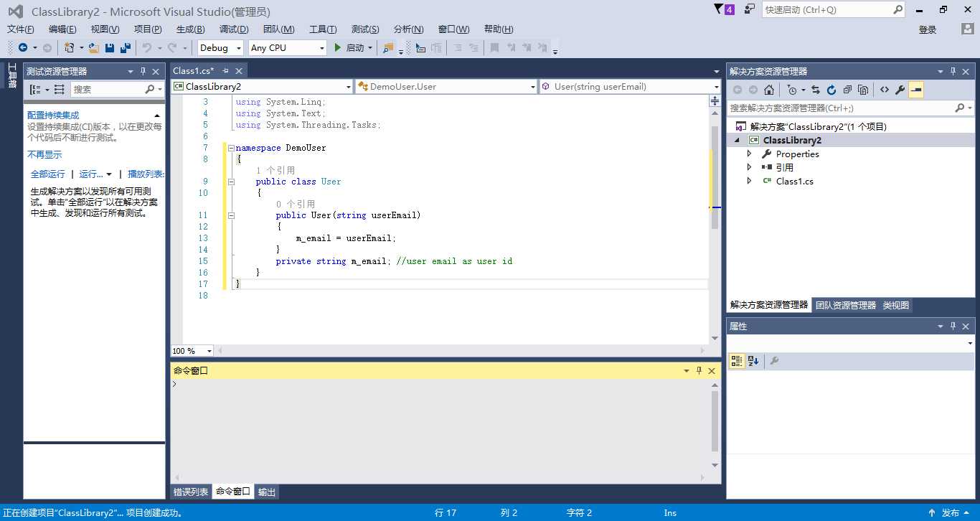Switch to the 输出 tab
This screenshot has width=980, height=521.
267,492
